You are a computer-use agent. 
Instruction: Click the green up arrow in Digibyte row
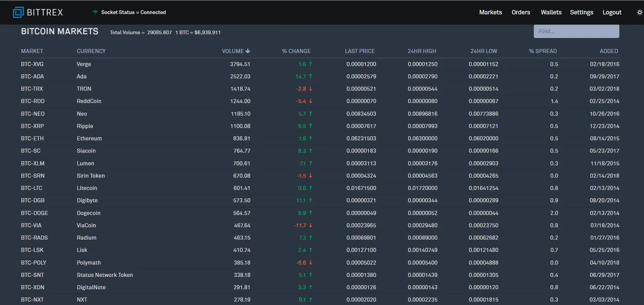pos(310,200)
